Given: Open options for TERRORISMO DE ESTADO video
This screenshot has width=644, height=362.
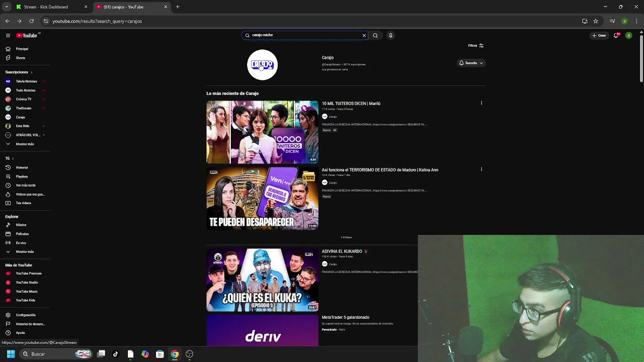Looking at the screenshot, I should pyautogui.click(x=481, y=169).
